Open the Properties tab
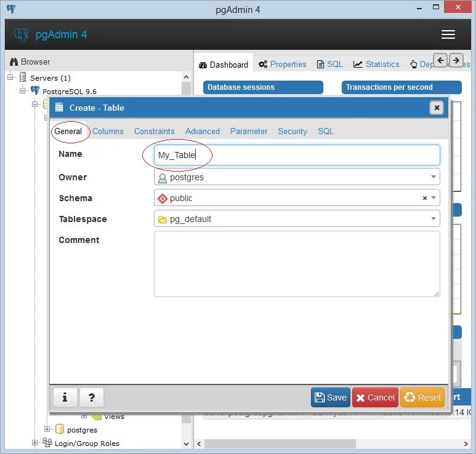This screenshot has width=476, height=454. pos(282,65)
